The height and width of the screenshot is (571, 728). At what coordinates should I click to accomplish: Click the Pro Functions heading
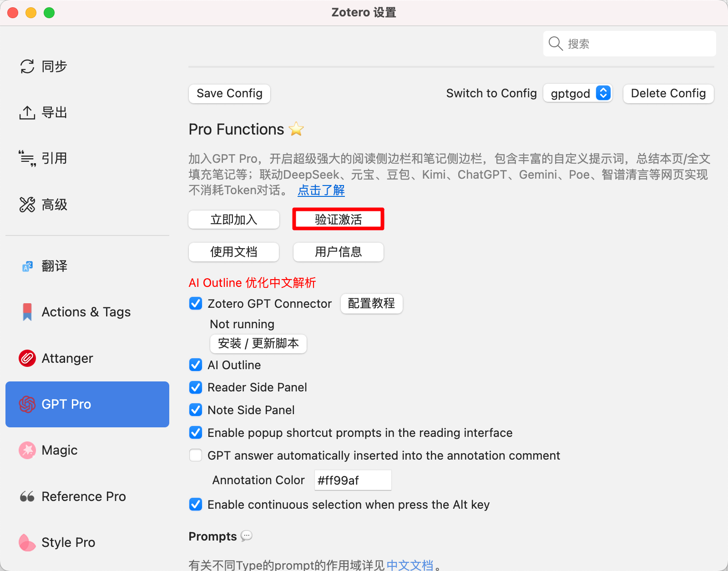point(237,129)
